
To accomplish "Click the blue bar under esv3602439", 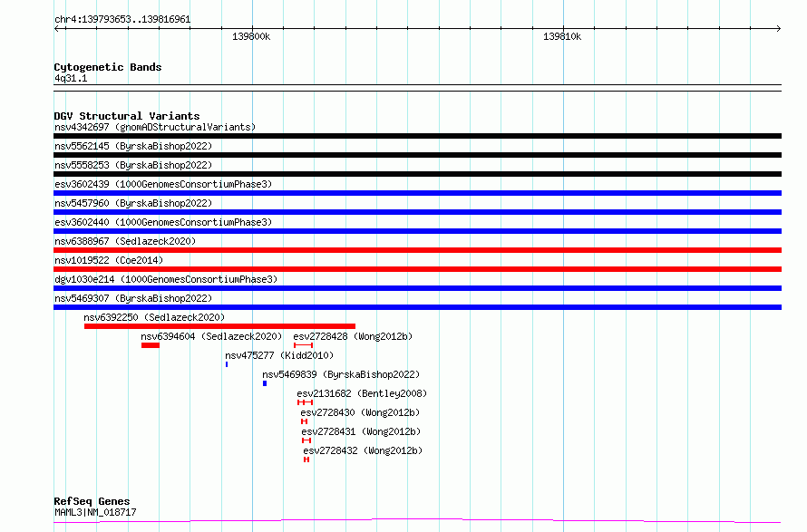I will (417, 193).
